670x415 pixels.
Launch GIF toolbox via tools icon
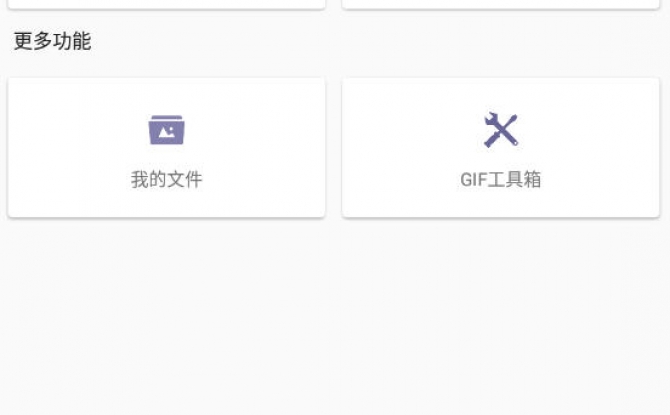pos(501,130)
